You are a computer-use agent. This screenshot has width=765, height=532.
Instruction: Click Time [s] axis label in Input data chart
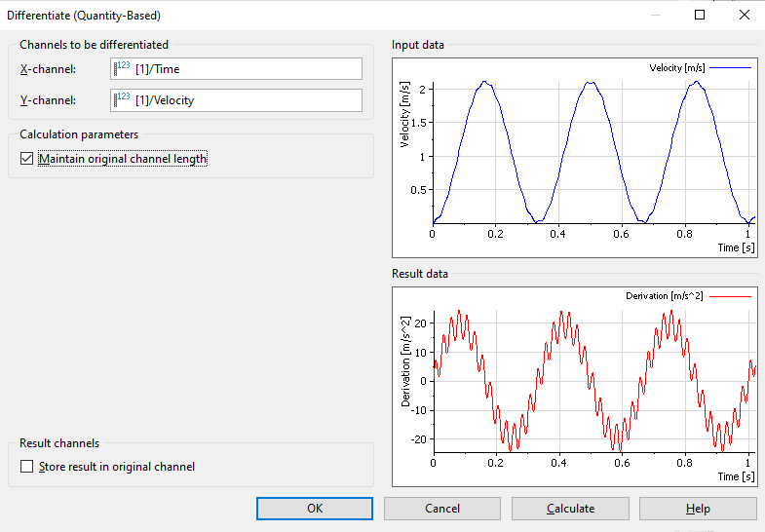(x=736, y=247)
